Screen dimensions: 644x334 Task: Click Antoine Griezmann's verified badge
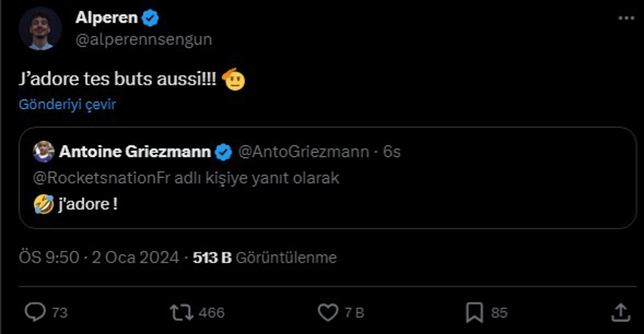[225, 152]
